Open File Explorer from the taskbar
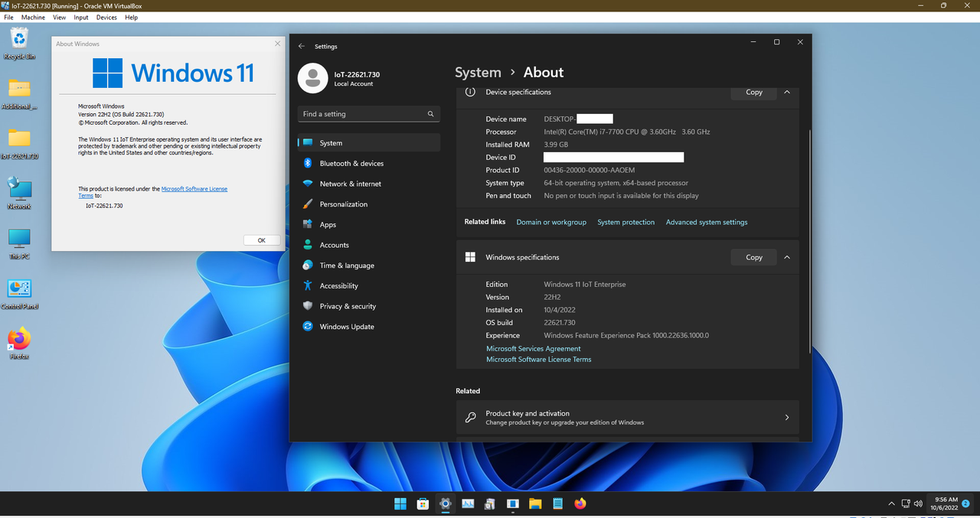This screenshot has height=518, width=980. coord(535,503)
